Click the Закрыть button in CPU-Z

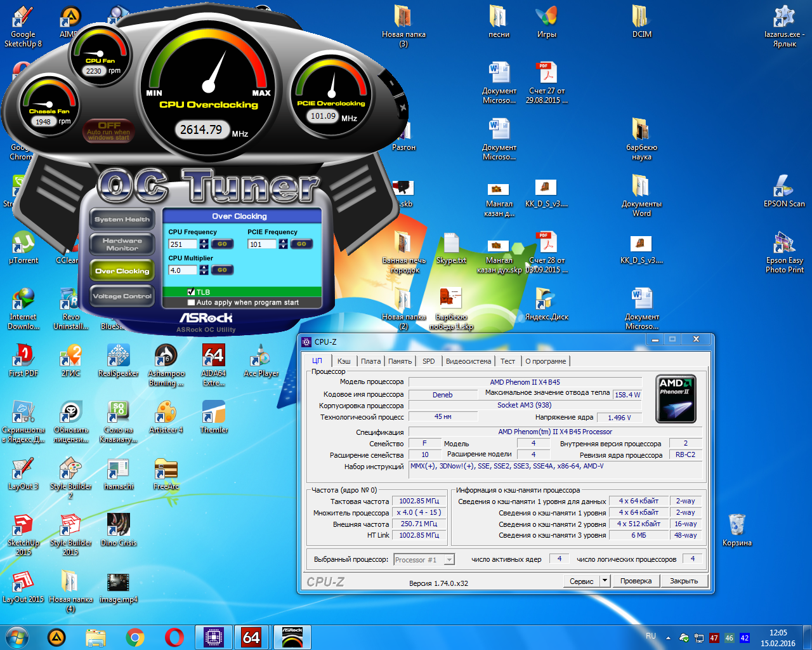point(684,581)
